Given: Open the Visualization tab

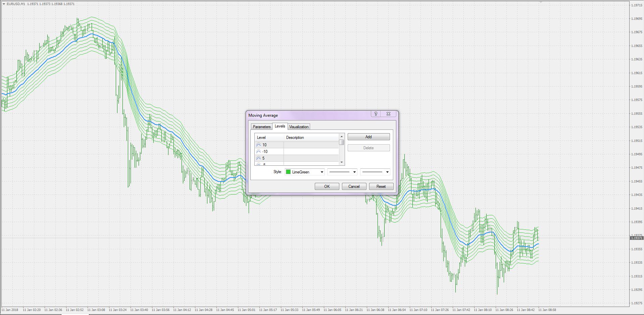Looking at the screenshot, I should (298, 126).
